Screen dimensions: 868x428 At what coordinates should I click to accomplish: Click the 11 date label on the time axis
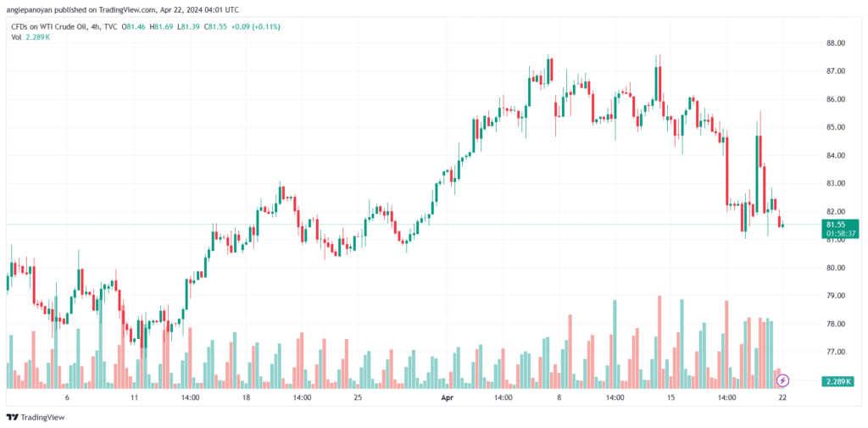click(134, 397)
